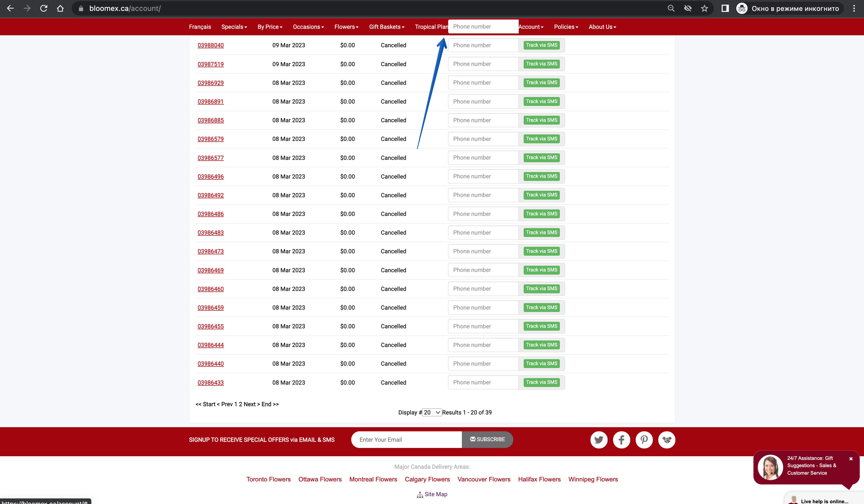Image resolution: width=864 pixels, height=504 pixels.
Task: Focus the Enter Your Email field
Action: click(406, 440)
